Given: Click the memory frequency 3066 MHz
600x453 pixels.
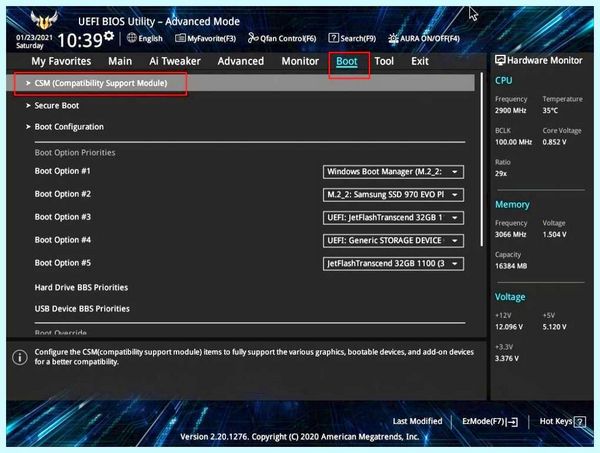Looking at the screenshot, I should pos(510,235).
